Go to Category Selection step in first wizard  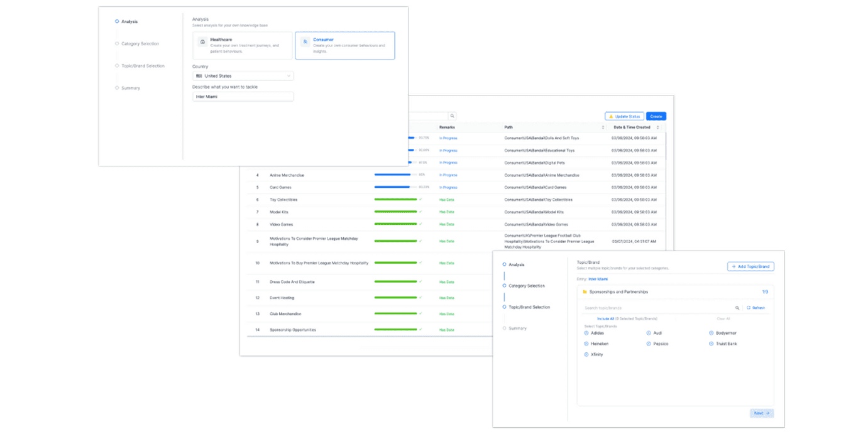tap(140, 44)
